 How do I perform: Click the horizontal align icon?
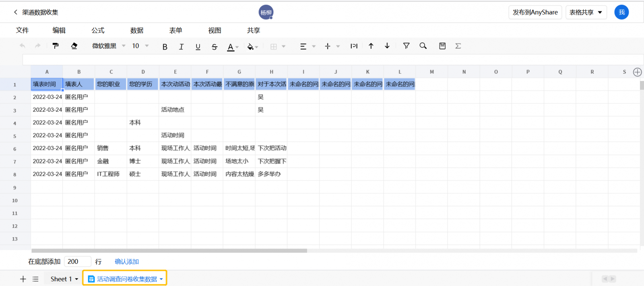click(x=303, y=46)
